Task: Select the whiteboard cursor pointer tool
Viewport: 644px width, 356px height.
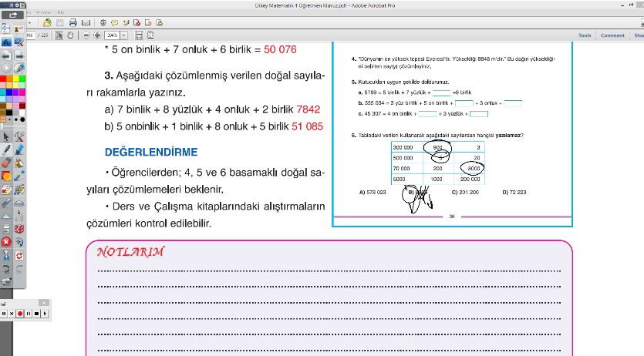Action: [x=6, y=136]
